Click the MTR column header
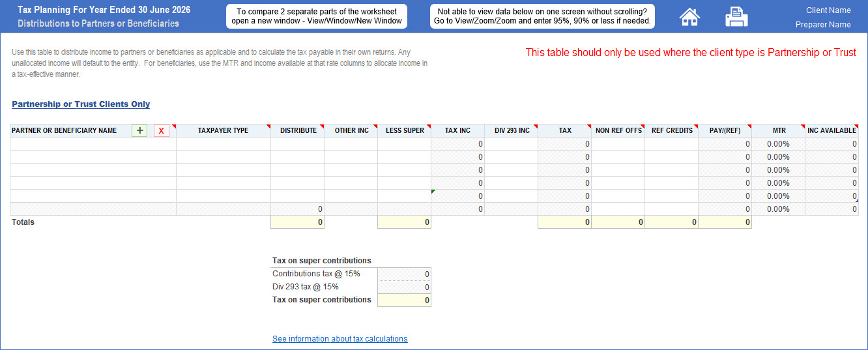The height and width of the screenshot is (350, 868). coord(779,130)
